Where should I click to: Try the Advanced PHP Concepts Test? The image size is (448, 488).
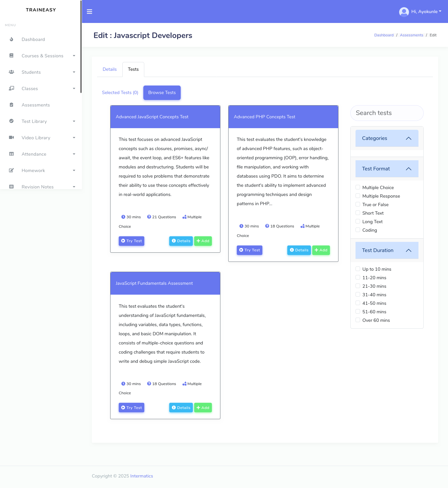pyautogui.click(x=249, y=250)
